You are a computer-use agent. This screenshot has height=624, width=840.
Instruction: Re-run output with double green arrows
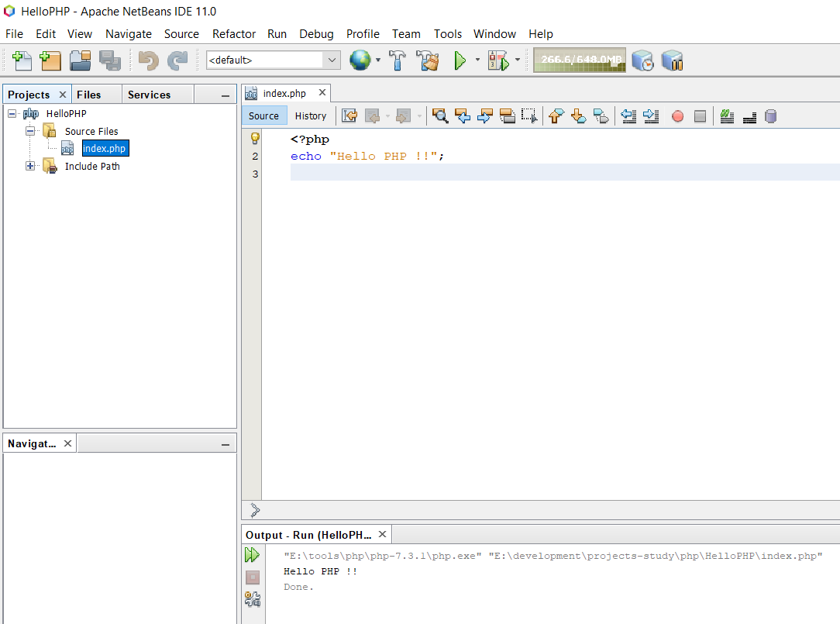(x=253, y=555)
